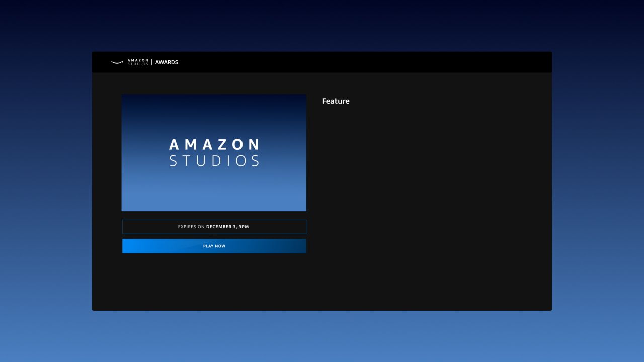The image size is (644, 362).
Task: Click the Amazon Studios title text on the poster
Action: 214,152
